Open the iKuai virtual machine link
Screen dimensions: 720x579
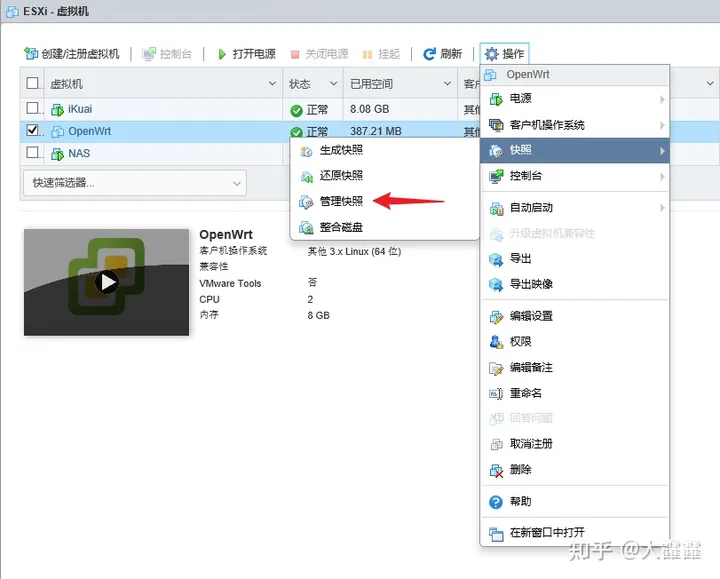pyautogui.click(x=80, y=108)
